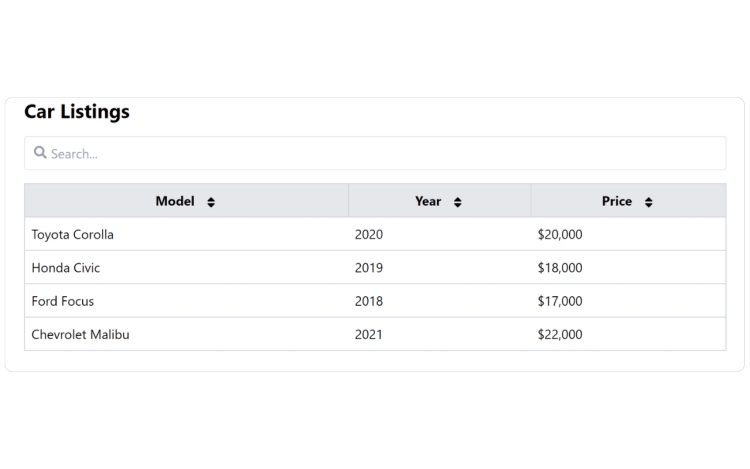Select the Honda Civic cell
750x469 pixels.
point(187,268)
